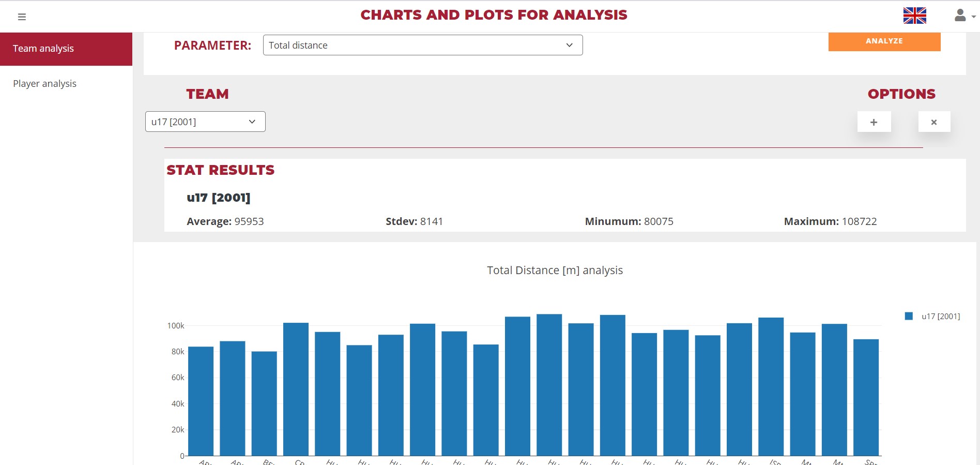Select the rightmost bar in chart
Viewport: 980px width, 465px height.
[x=866, y=397]
